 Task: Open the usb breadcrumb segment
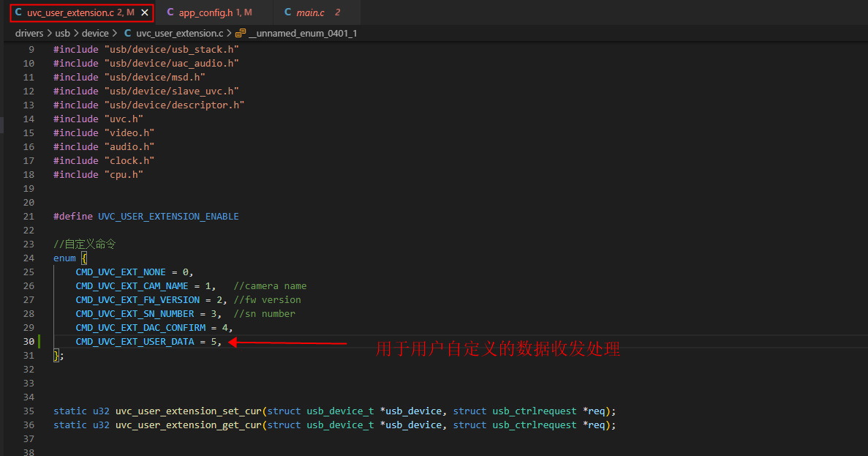tap(63, 33)
